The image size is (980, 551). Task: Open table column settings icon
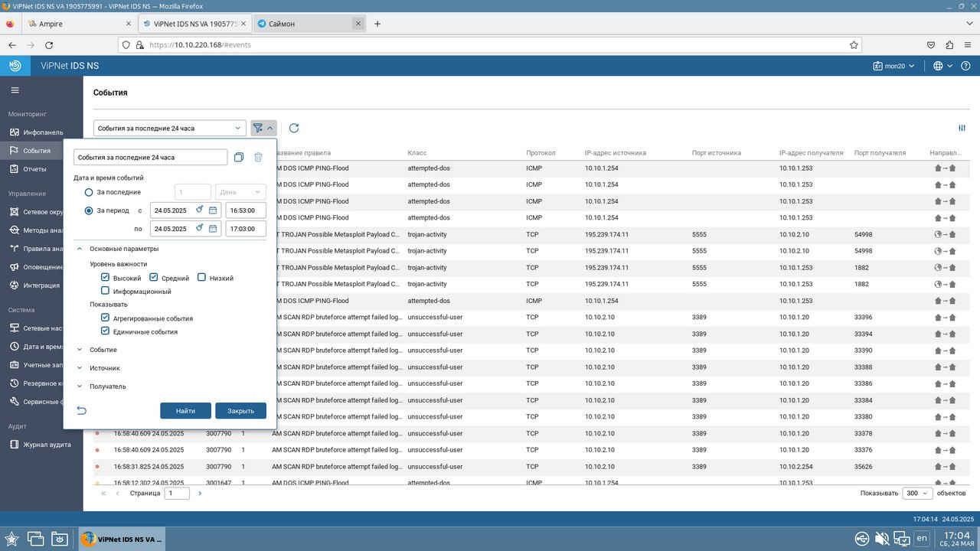click(962, 128)
